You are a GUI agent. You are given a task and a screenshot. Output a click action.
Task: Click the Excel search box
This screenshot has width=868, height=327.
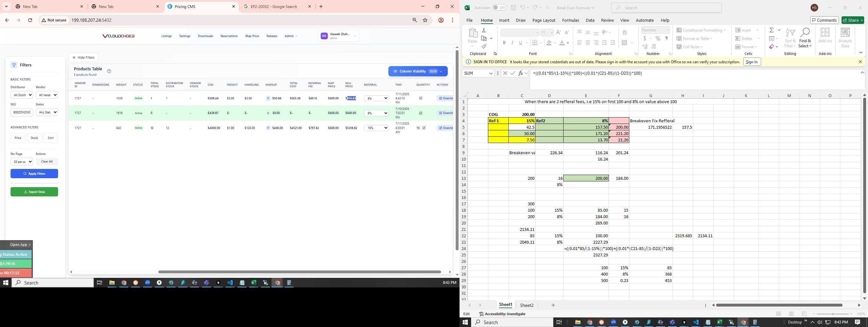click(x=666, y=8)
